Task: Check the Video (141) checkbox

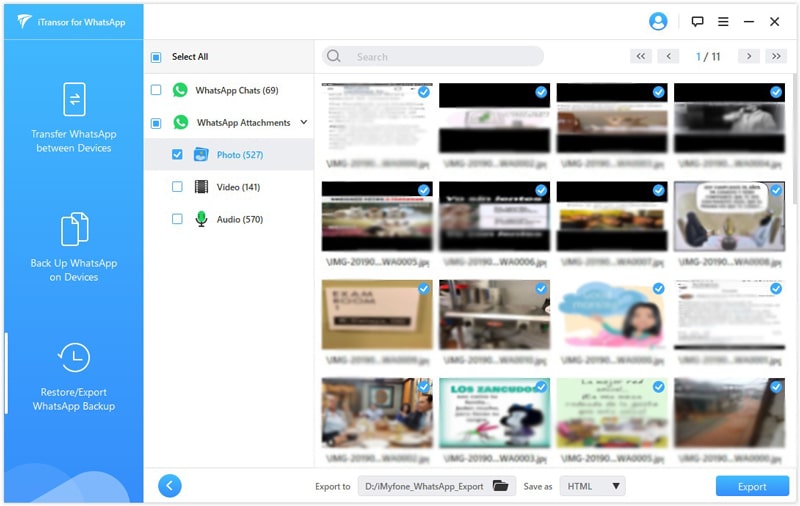Action: point(177,187)
